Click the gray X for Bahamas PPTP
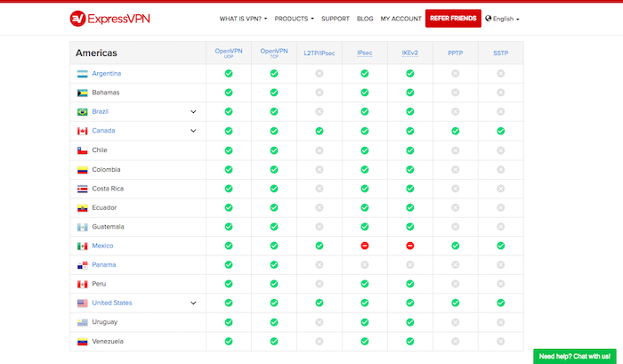623x364 pixels. [456, 93]
